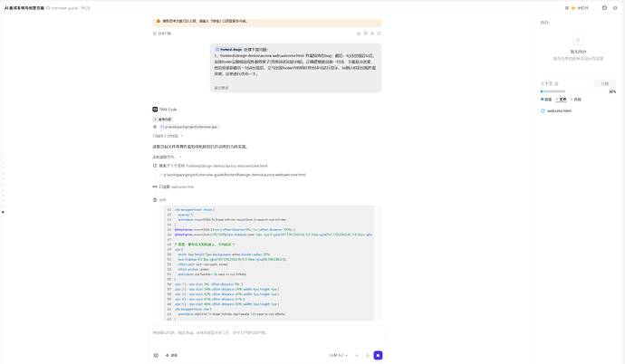Click the thinking step icon

point(155,200)
